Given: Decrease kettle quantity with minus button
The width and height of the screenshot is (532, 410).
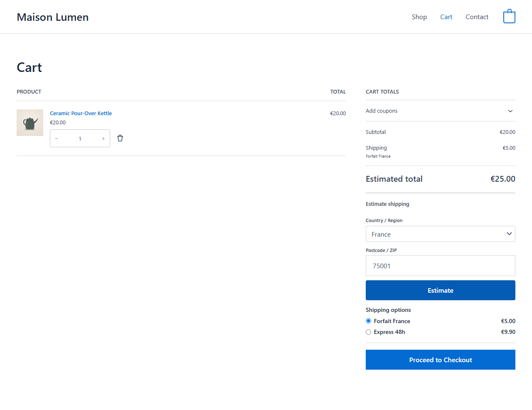Looking at the screenshot, I should [x=57, y=138].
